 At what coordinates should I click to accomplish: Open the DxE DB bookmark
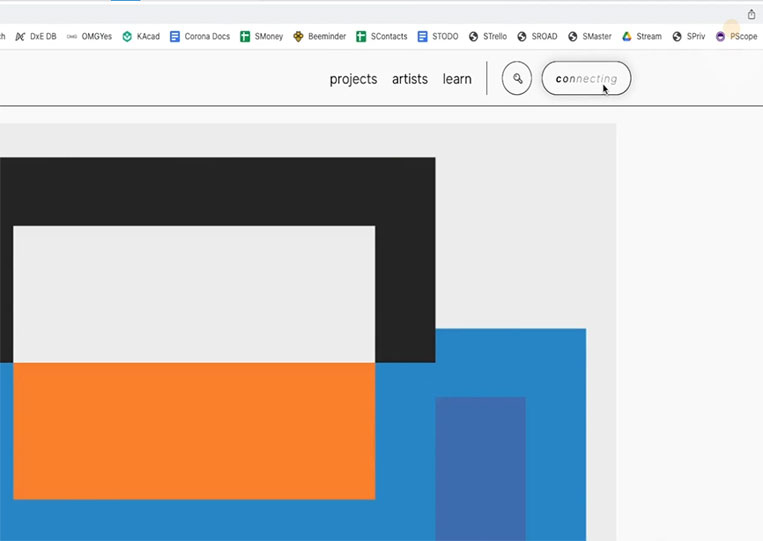coord(36,36)
